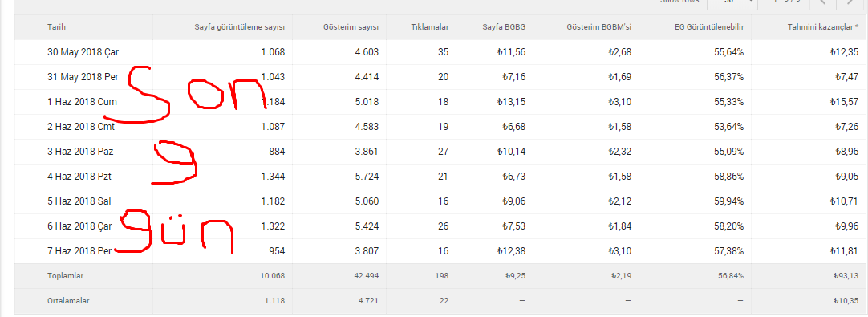Click the ₺93,13 total earnings value
The image size is (868, 317).
(846, 275)
